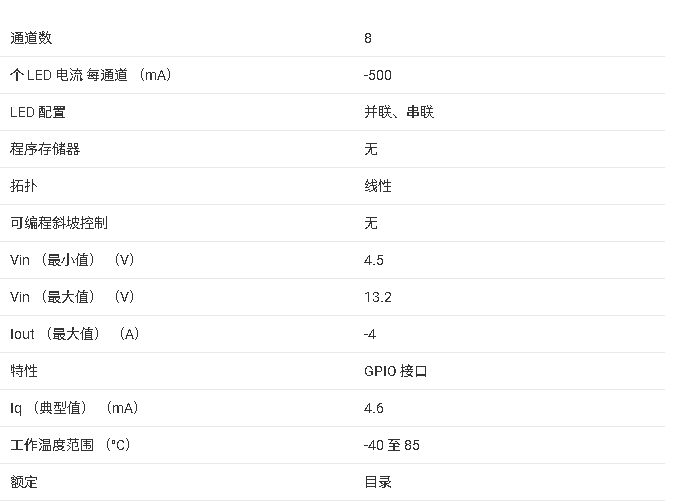The image size is (680, 502).
Task: Select the -500 LED current value
Action: (377, 75)
